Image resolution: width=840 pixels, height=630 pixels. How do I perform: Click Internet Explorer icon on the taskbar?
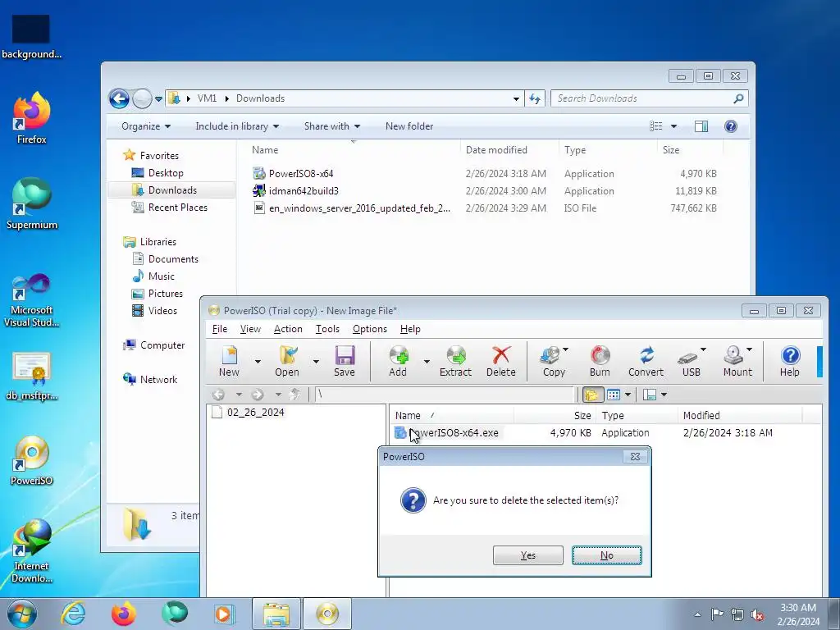pyautogui.click(x=73, y=614)
